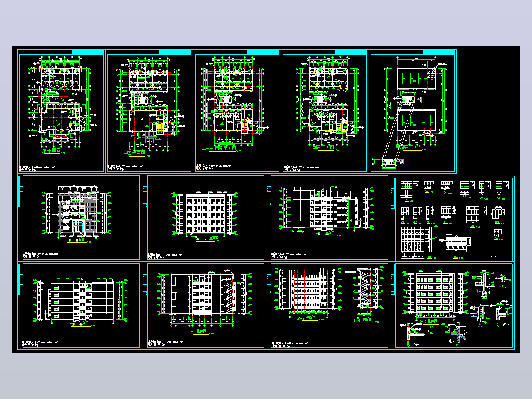
Task: Click the note text at bottom of first floor sheet
Action: (x=38, y=168)
